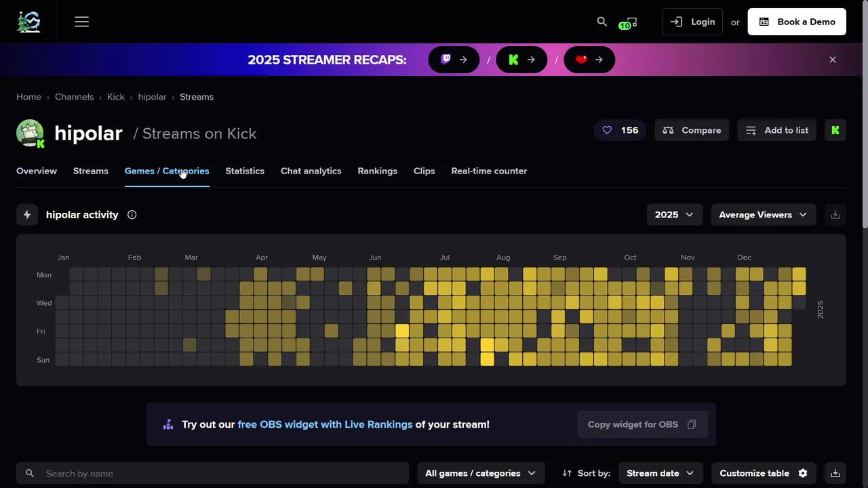Switch to the Statistics tab

245,171
